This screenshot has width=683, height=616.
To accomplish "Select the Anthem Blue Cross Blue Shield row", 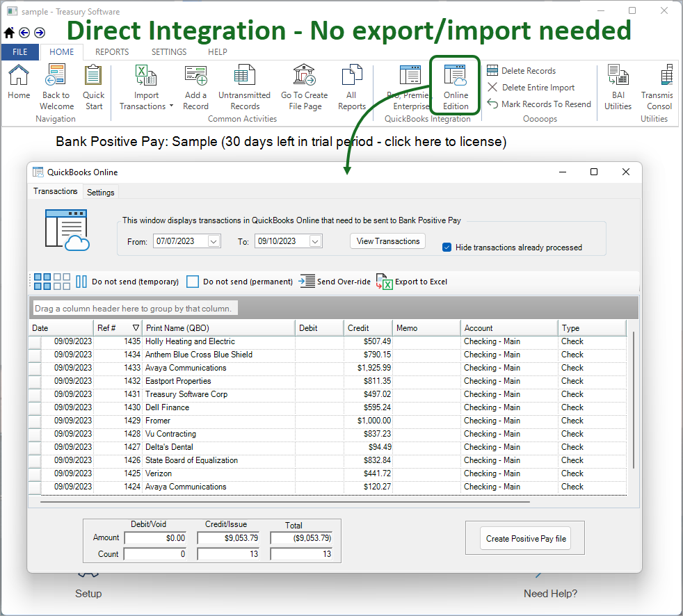I will [328, 355].
